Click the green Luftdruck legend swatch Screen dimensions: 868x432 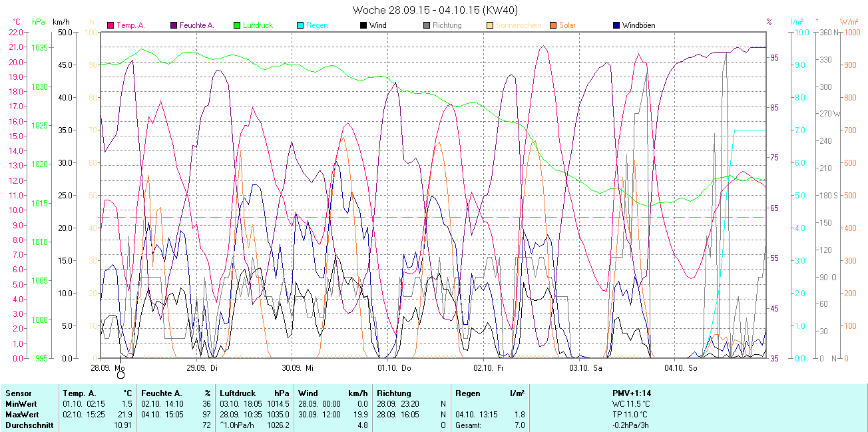tap(237, 25)
